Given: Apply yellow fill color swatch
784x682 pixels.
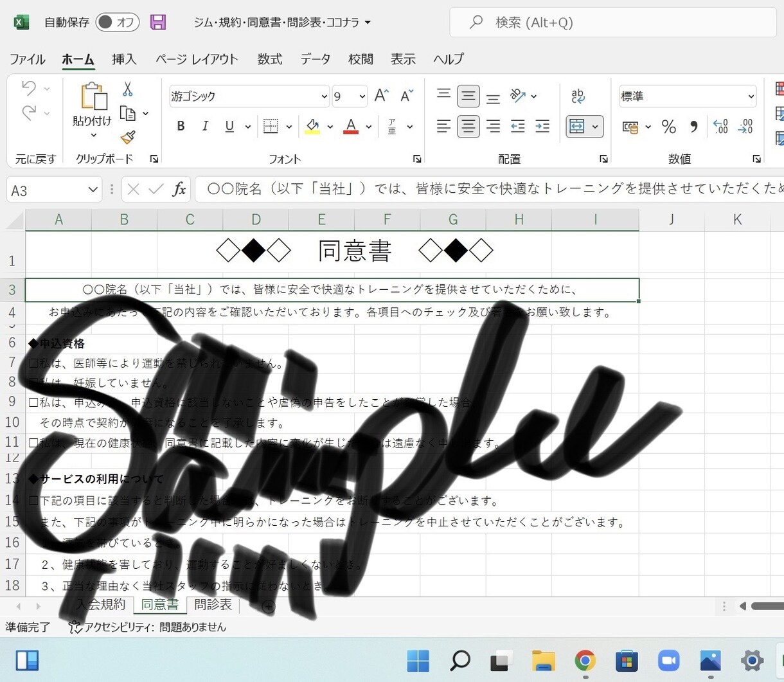Looking at the screenshot, I should pos(312,126).
